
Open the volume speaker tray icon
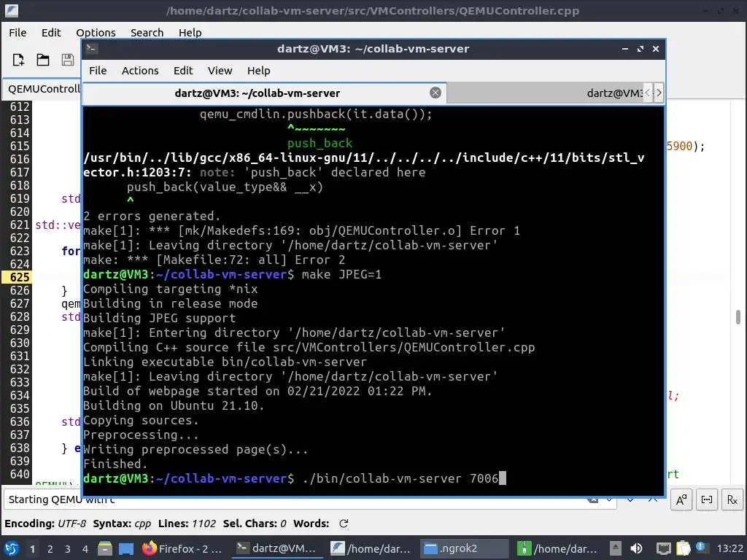click(x=636, y=549)
